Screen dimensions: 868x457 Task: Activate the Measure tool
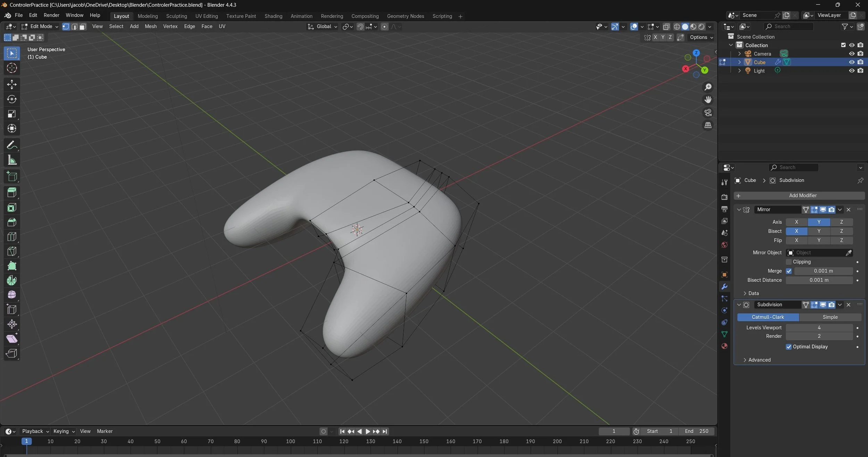(x=12, y=160)
